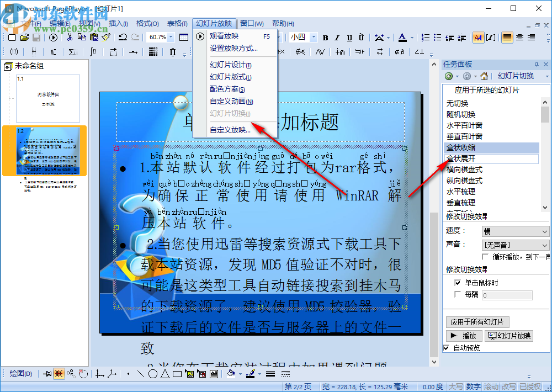
Task: Disable 自动预览 auto preview
Action: [446, 347]
